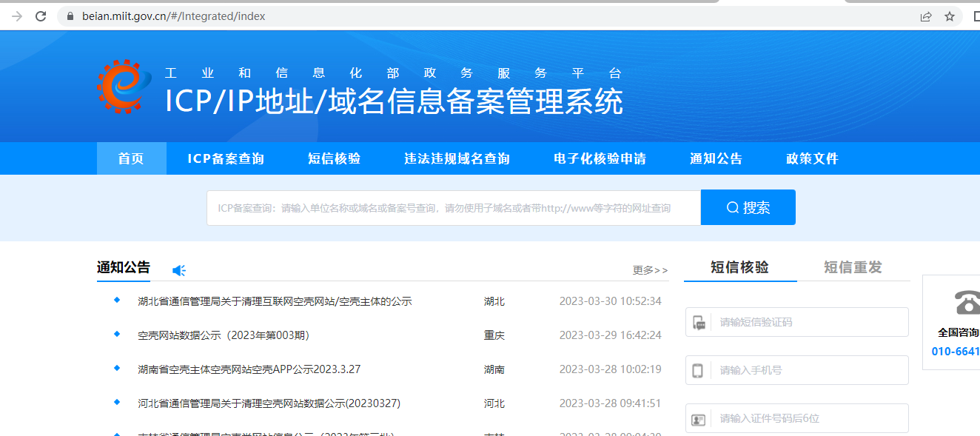Select 电子化核验申请 in navigation

pos(600,158)
